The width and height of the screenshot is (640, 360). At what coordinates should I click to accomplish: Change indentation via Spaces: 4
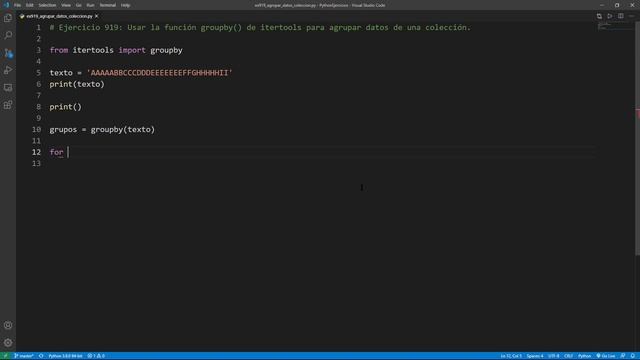coord(535,356)
